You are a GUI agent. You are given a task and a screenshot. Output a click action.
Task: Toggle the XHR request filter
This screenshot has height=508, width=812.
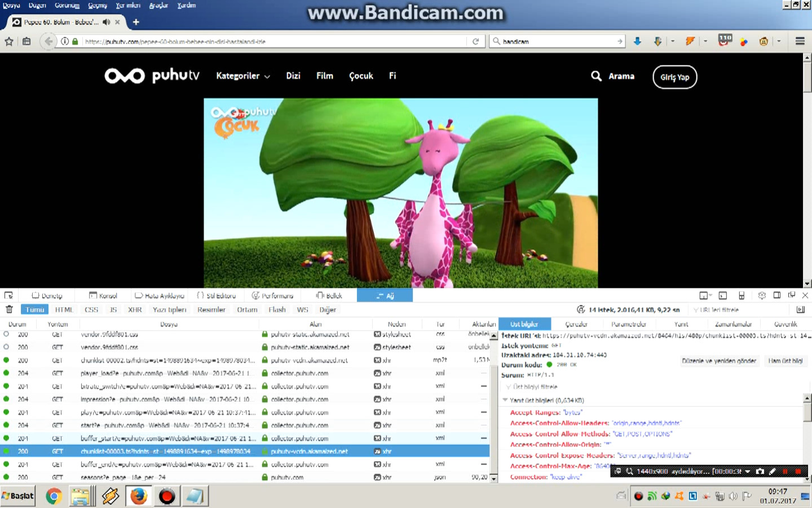(135, 309)
